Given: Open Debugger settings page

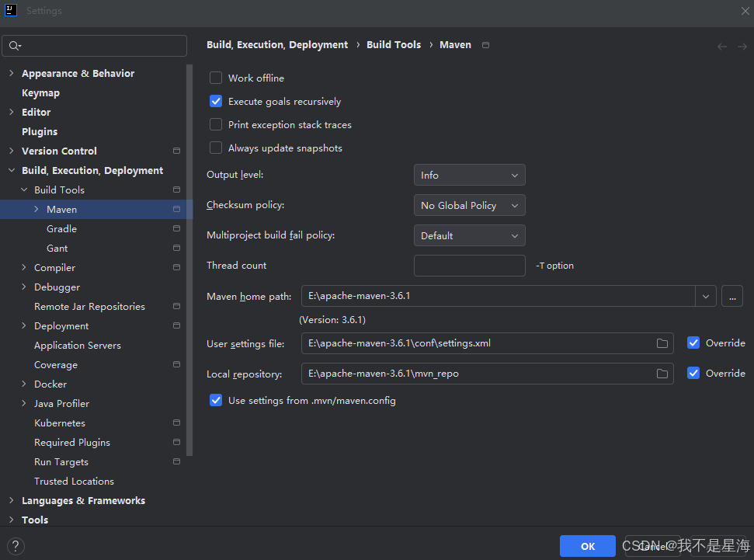Looking at the screenshot, I should click(x=57, y=287).
